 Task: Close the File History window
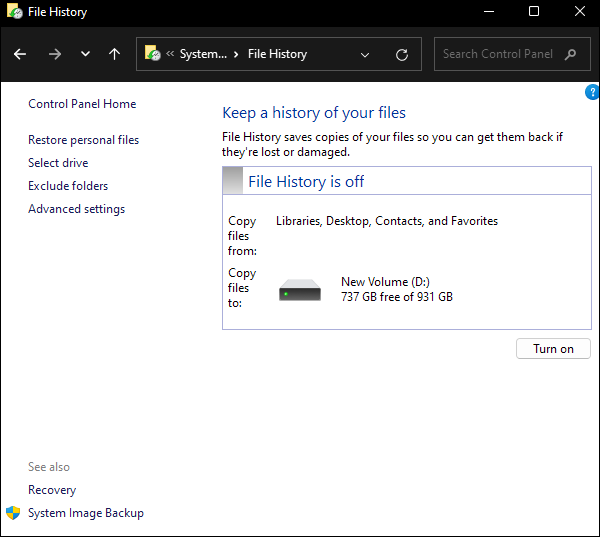[x=580, y=11]
